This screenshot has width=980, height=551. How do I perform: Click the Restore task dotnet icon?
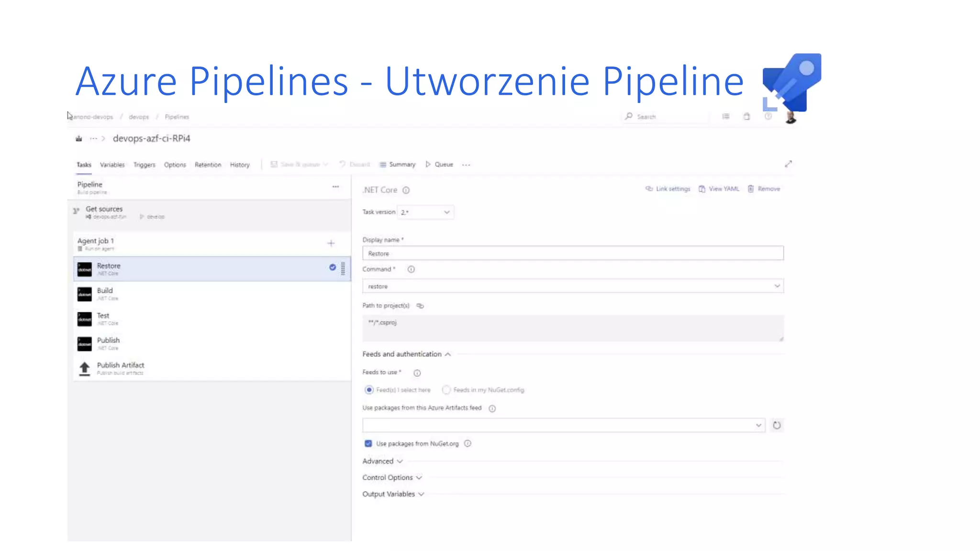point(85,269)
